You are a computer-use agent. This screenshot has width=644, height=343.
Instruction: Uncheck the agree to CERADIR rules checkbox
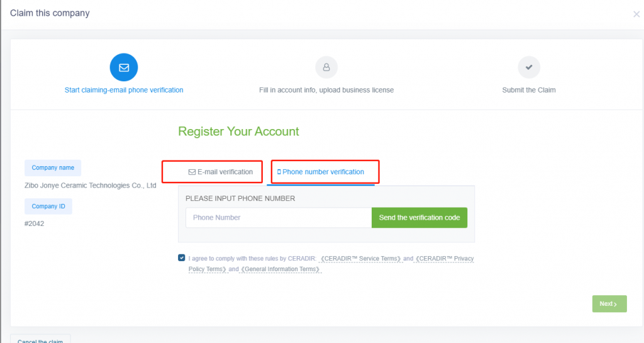(x=182, y=257)
